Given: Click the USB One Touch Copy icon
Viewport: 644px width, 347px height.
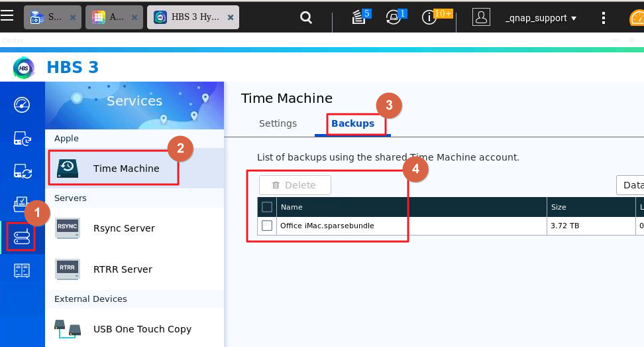Looking at the screenshot, I should (68, 329).
